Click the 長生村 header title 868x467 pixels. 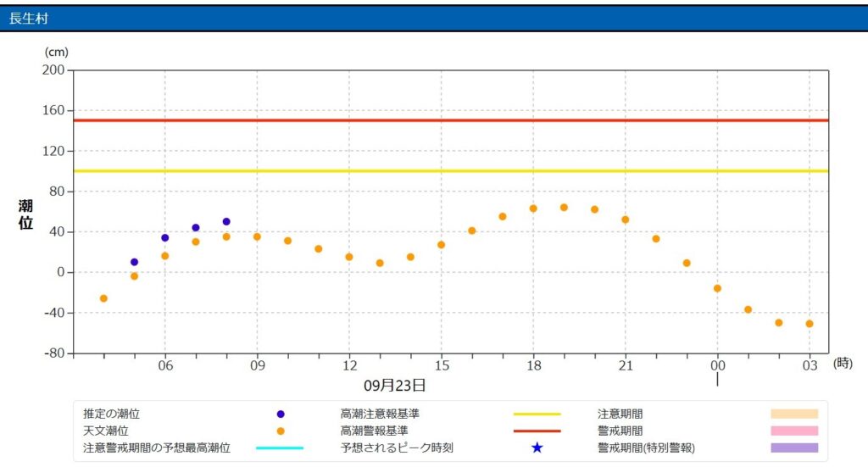point(28,19)
